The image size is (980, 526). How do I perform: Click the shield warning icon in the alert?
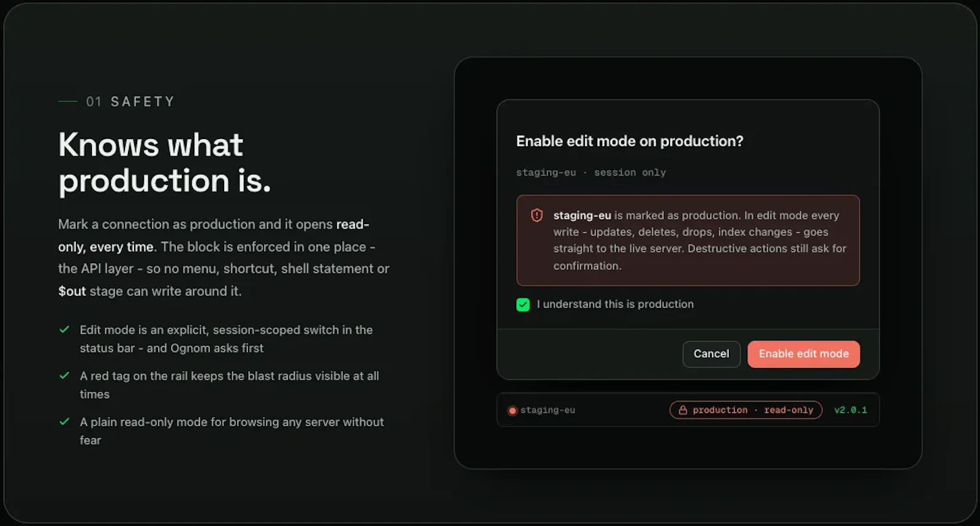tap(537, 216)
